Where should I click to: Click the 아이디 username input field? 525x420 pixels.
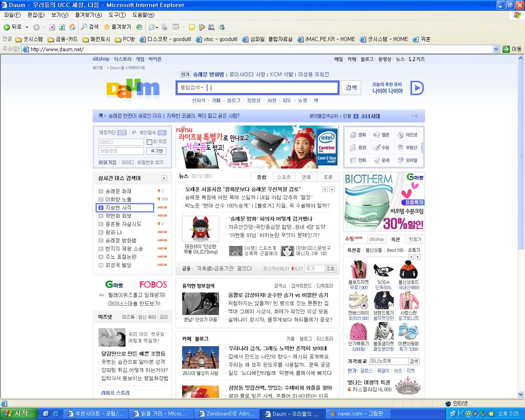coord(121,142)
